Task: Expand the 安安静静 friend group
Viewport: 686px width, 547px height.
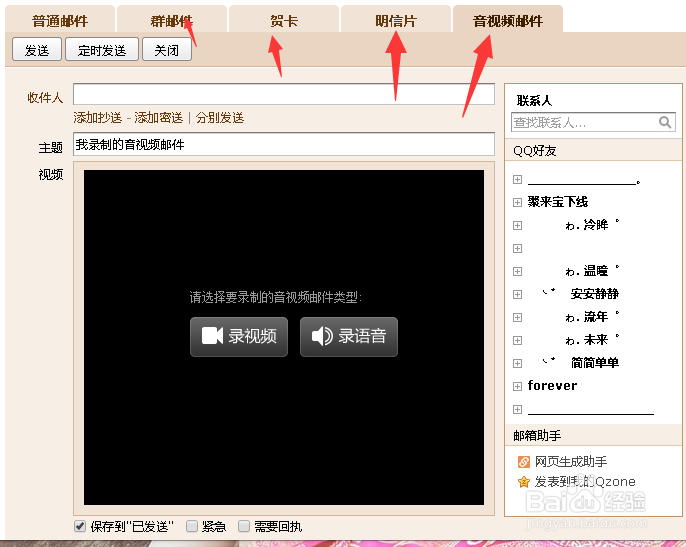Action: tap(518, 294)
